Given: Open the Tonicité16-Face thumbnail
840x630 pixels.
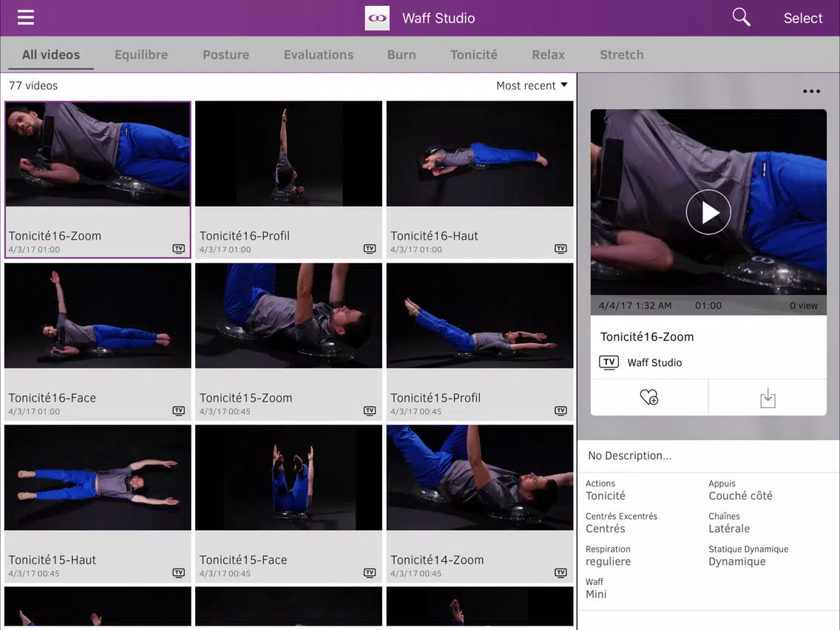Looking at the screenshot, I should 98,316.
